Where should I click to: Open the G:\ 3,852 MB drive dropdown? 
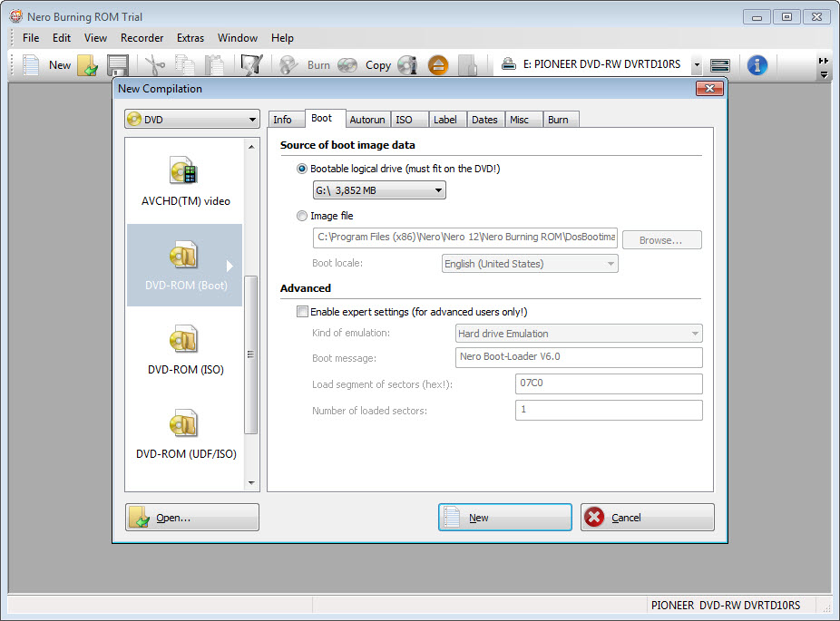pyautogui.click(x=379, y=190)
